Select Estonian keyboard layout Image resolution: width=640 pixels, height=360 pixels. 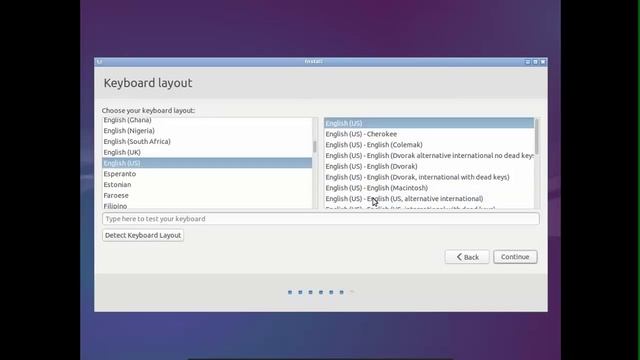[x=207, y=184]
